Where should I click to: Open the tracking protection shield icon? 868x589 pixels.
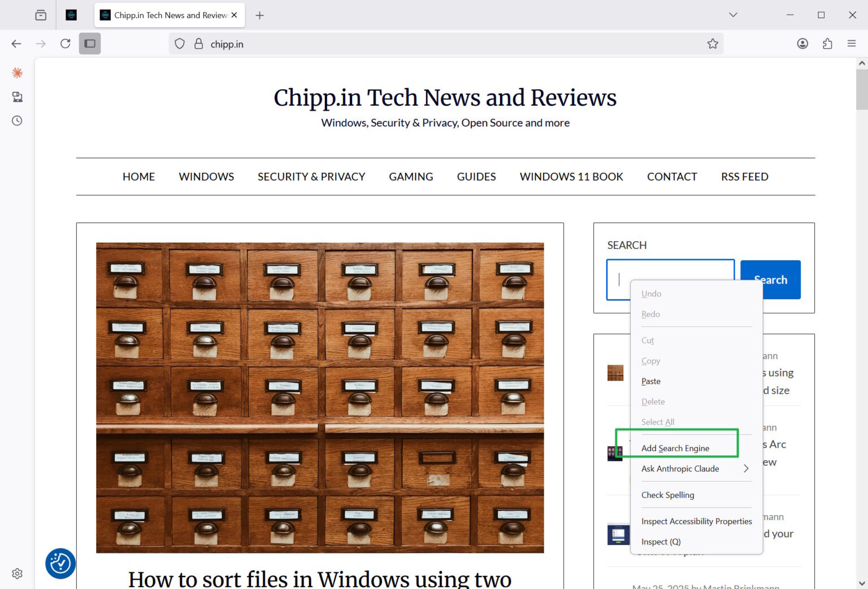pos(180,43)
